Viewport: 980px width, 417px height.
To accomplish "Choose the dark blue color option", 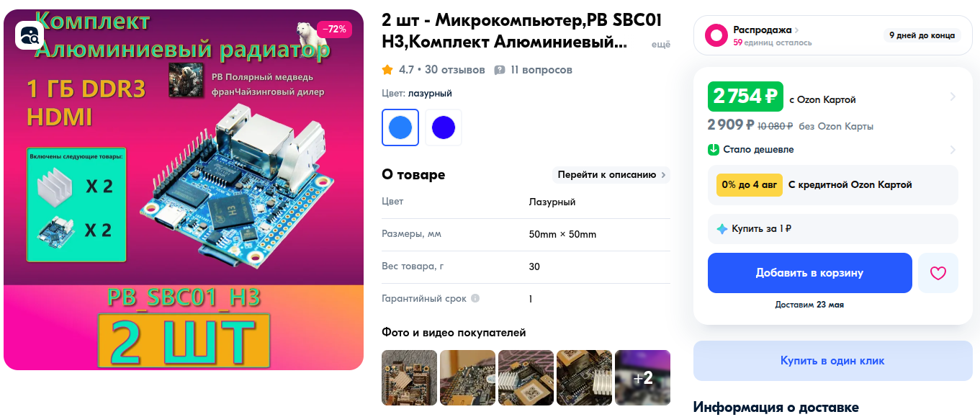I will (444, 127).
